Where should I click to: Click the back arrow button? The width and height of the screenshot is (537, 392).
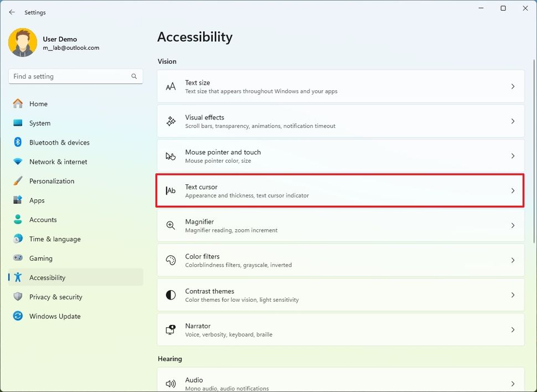12,12
